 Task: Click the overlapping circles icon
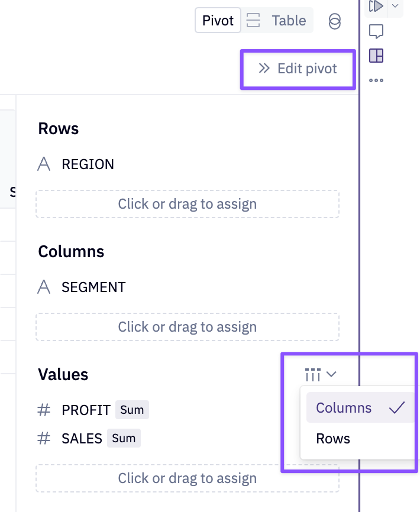tap(334, 21)
